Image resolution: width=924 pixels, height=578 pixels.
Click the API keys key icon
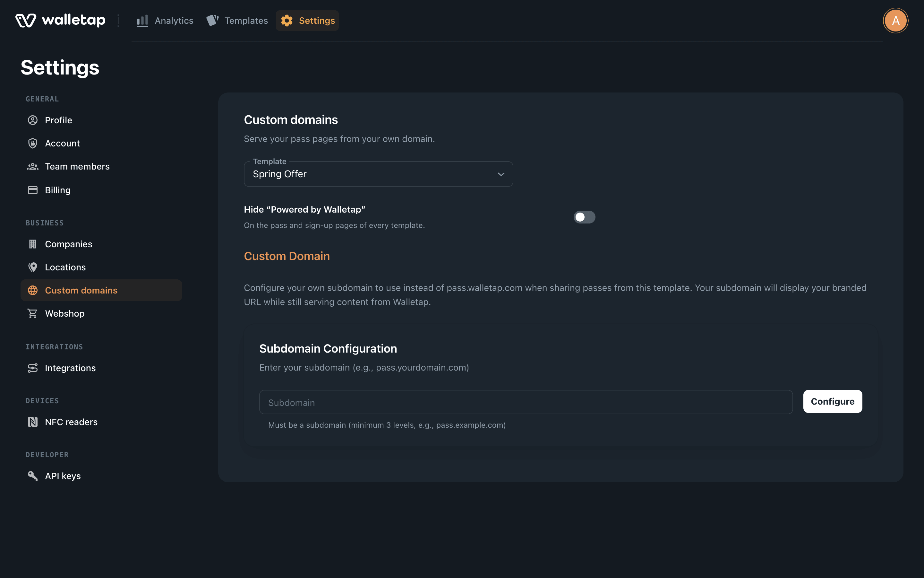tap(33, 476)
